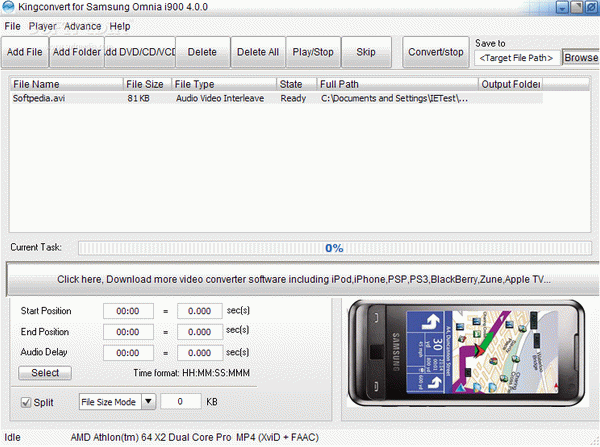Sort by Full Path column header
Viewport: 600px width, 447px height.
coord(398,84)
